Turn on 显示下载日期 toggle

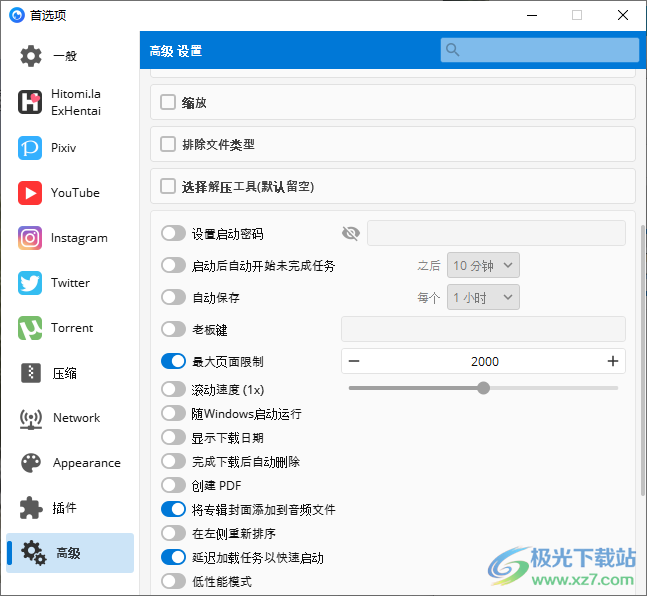[x=173, y=437]
